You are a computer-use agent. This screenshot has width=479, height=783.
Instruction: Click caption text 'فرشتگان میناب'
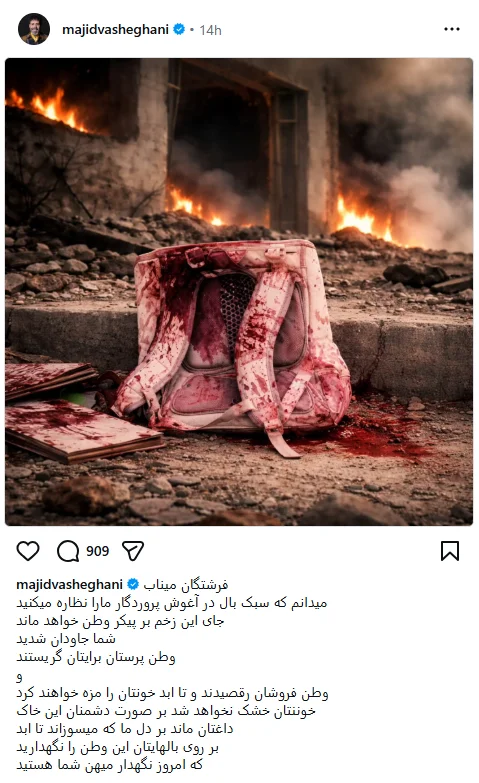(186, 584)
